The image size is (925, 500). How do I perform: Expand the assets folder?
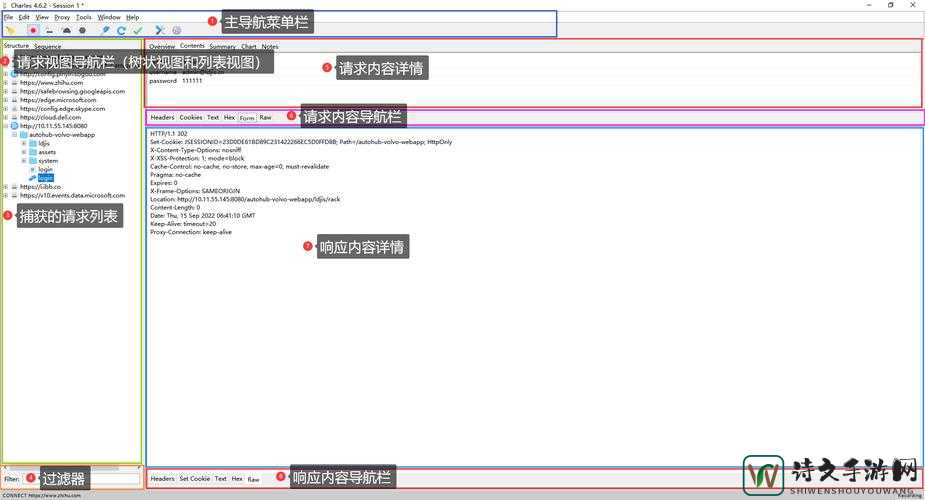[24, 152]
